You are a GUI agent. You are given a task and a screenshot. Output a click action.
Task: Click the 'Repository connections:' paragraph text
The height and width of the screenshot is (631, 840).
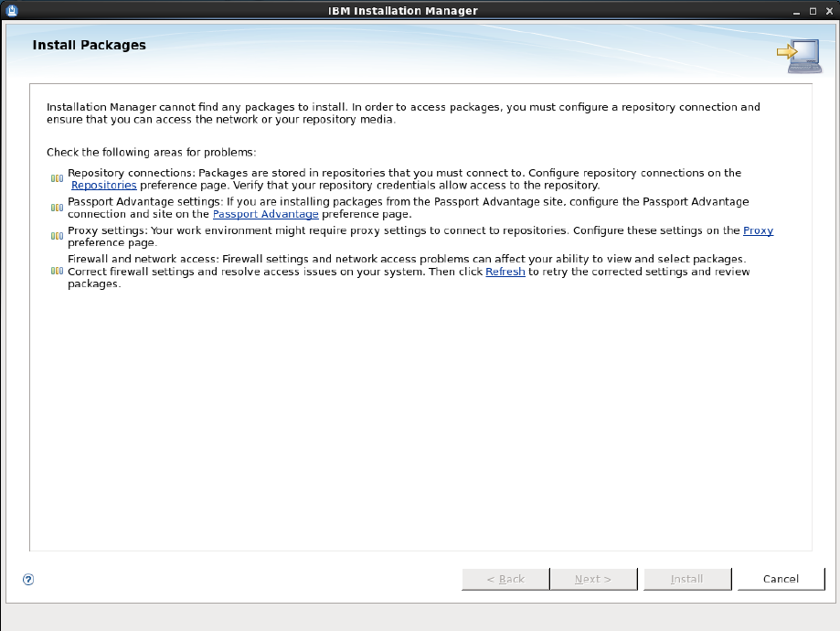pos(405,179)
